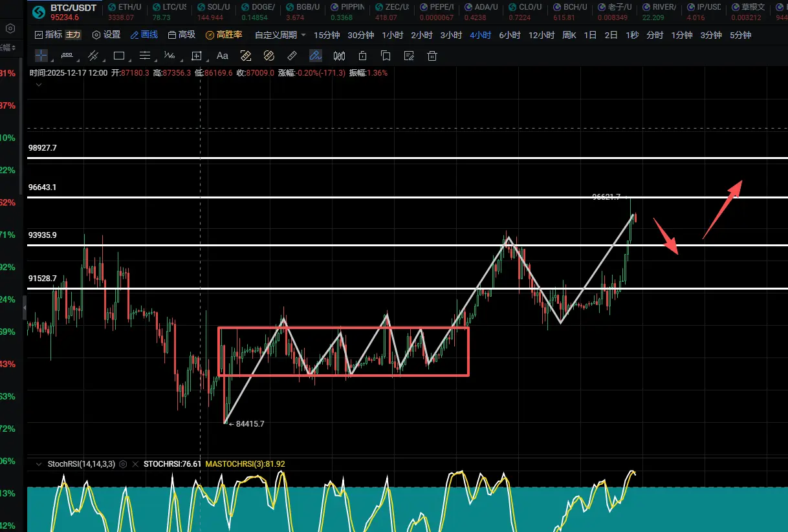
Task: Toggle the 画线 drawing mode
Action: (144, 35)
